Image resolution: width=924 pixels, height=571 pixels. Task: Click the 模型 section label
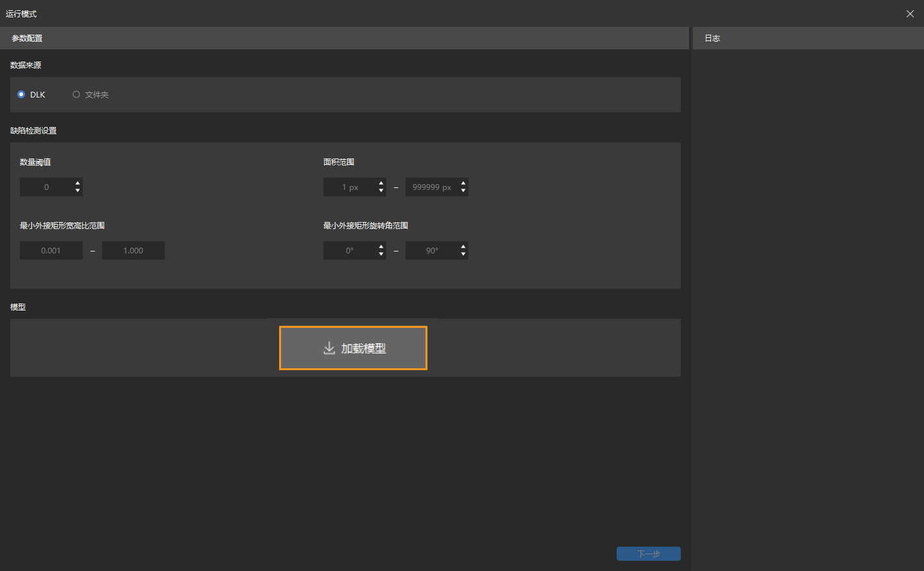(18, 307)
